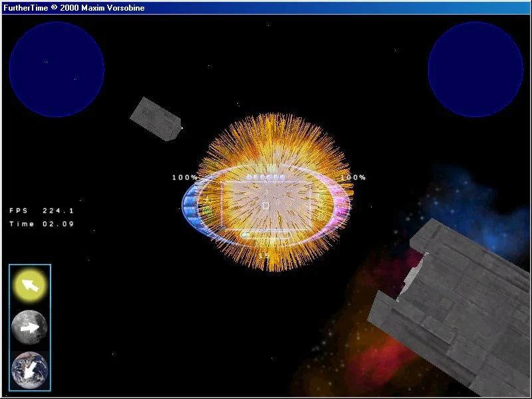Click the green indicator on HUD left

(x=207, y=210)
